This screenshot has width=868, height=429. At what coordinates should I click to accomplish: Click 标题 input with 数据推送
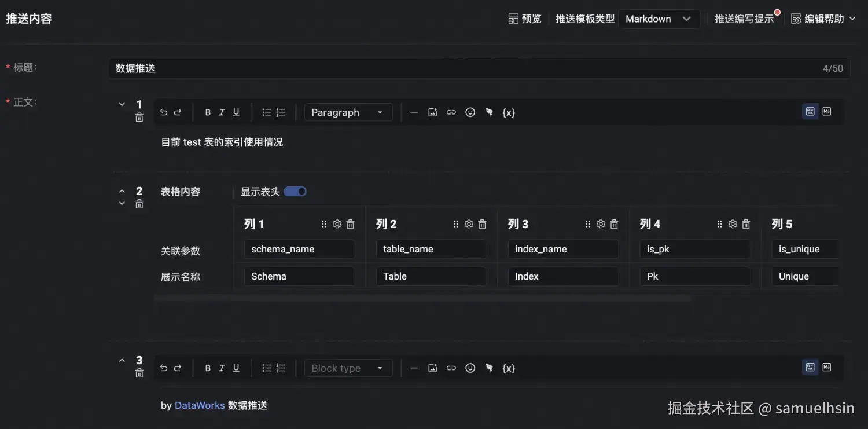point(479,68)
